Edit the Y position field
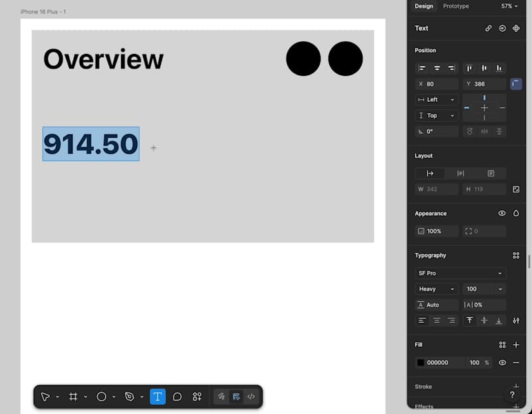 point(485,84)
